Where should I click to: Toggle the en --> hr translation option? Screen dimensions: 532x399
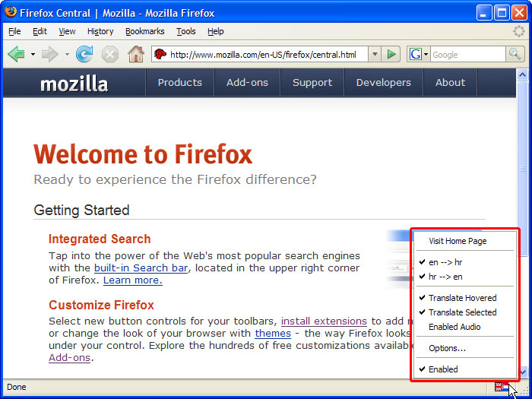pos(465,262)
